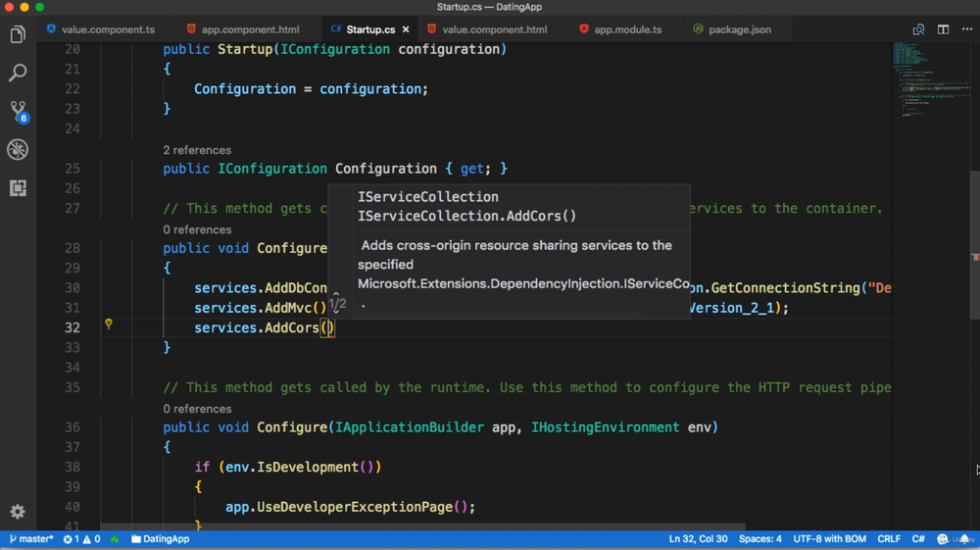
Task: Click the master branch indicator
Action: (31, 539)
